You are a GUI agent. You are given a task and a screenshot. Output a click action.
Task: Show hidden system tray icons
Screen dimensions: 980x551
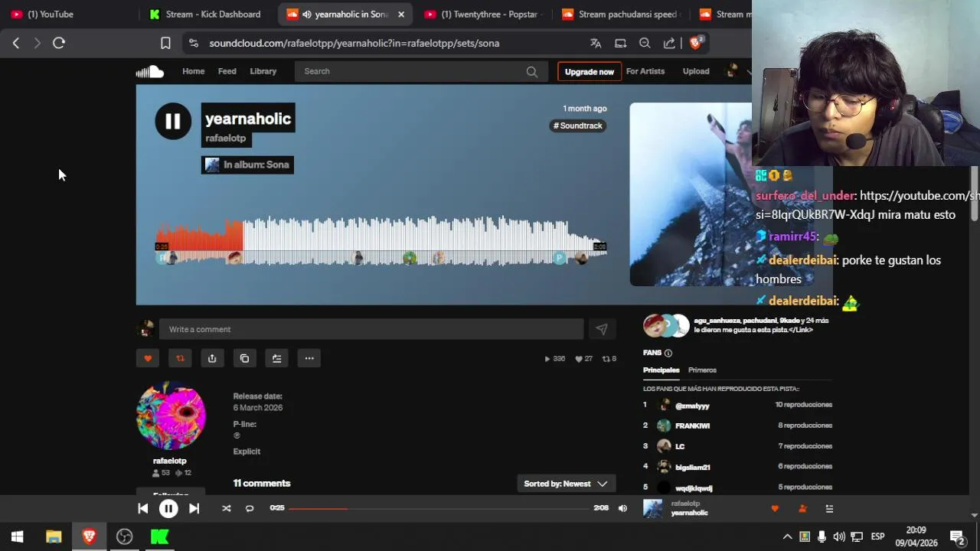click(x=787, y=536)
